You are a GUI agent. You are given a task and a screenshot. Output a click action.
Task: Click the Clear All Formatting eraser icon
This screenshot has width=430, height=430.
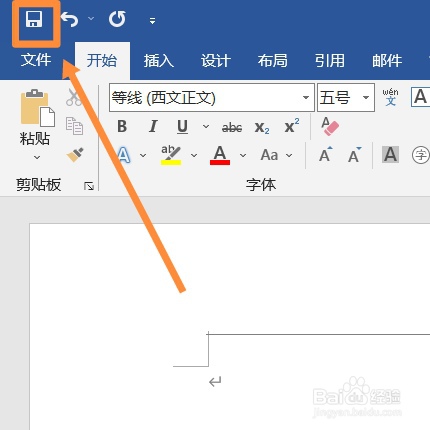(330, 127)
